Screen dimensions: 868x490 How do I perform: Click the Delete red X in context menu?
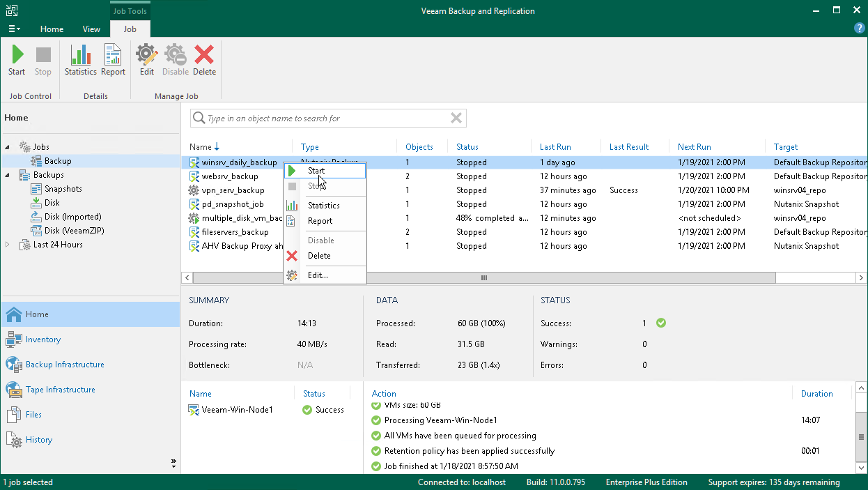coord(292,256)
